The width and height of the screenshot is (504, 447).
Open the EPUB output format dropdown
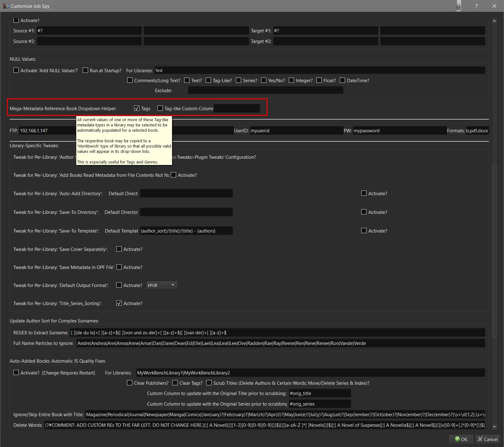point(161,285)
